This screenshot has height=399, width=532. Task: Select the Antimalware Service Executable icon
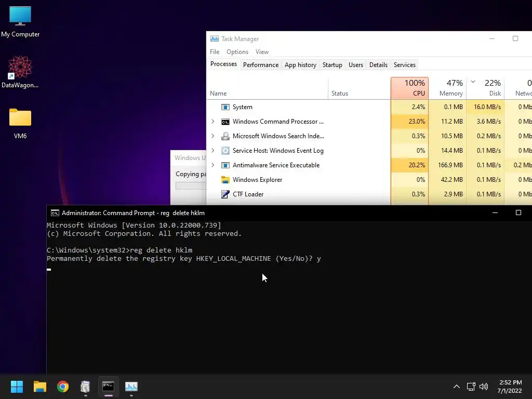[x=225, y=165]
